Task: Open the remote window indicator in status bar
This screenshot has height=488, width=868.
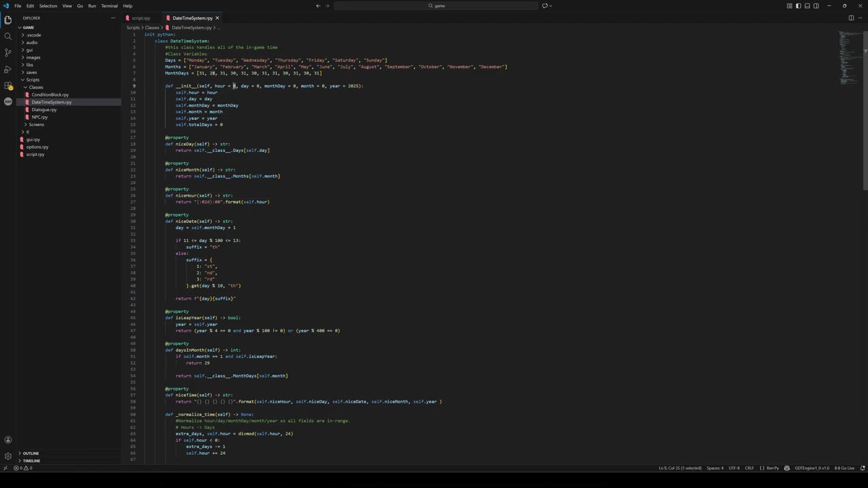Action: (5, 468)
